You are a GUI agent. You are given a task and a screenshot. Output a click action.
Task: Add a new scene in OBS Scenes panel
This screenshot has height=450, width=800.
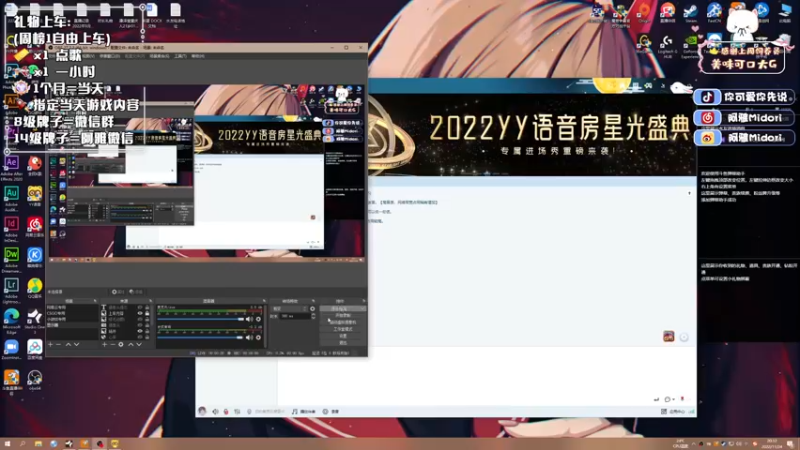coord(51,344)
